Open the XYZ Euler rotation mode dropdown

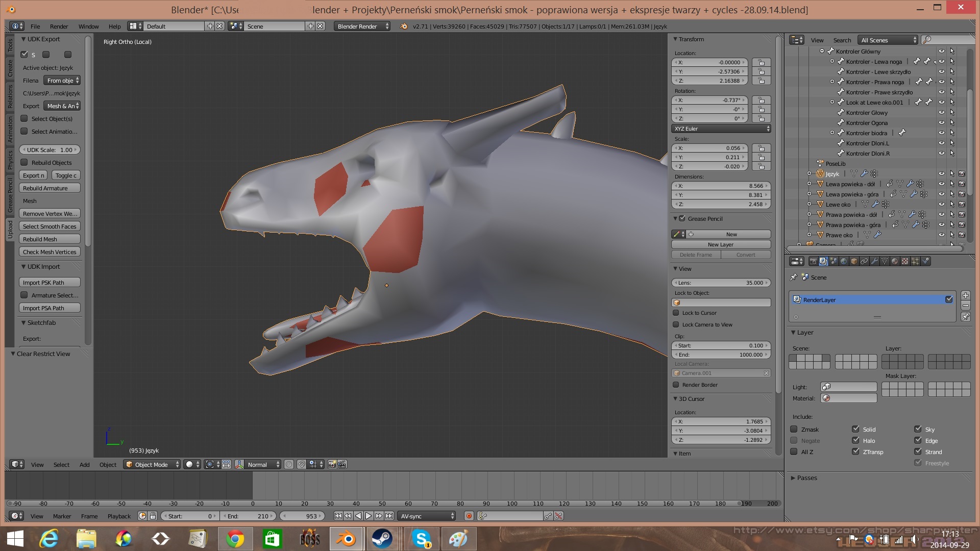click(x=721, y=129)
